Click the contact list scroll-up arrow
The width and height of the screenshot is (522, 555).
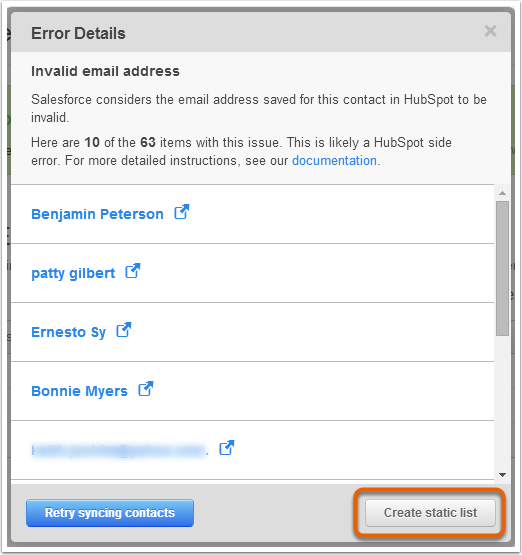pos(502,193)
